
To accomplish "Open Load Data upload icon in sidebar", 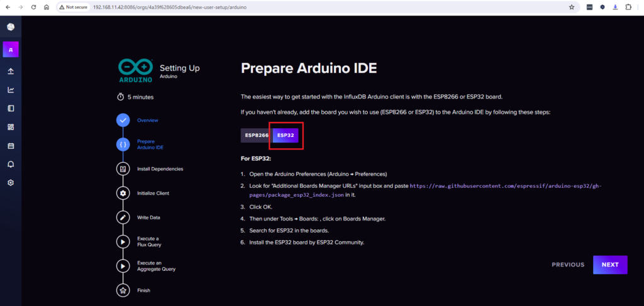I will (11, 71).
